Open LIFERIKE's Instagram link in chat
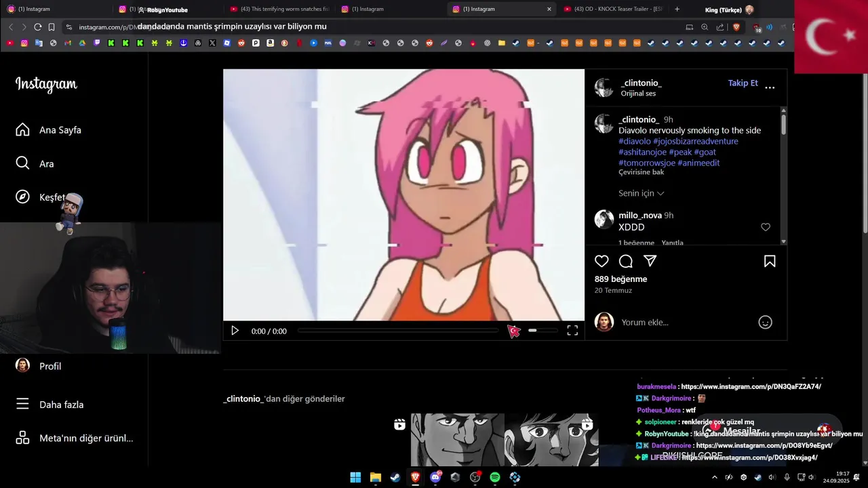Screen dimensions: 868x488 click(749, 457)
